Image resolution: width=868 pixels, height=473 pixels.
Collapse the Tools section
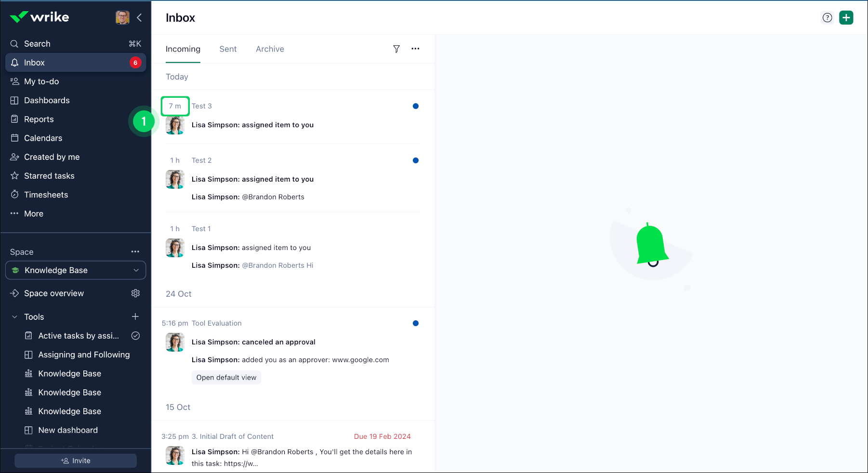click(13, 316)
